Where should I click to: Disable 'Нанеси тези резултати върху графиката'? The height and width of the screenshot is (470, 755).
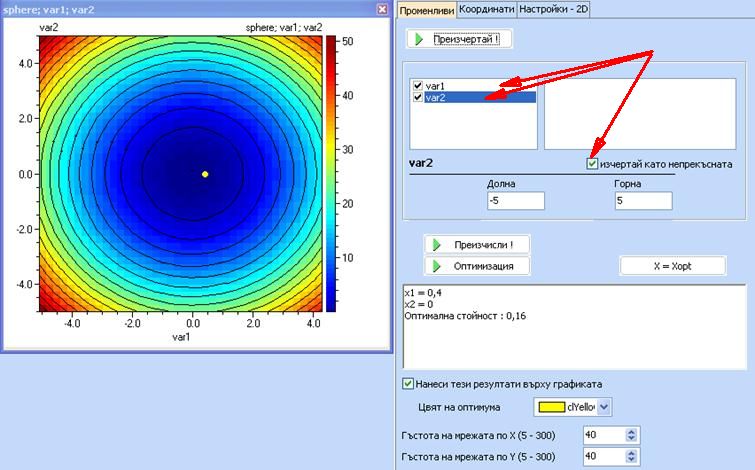click(x=407, y=383)
